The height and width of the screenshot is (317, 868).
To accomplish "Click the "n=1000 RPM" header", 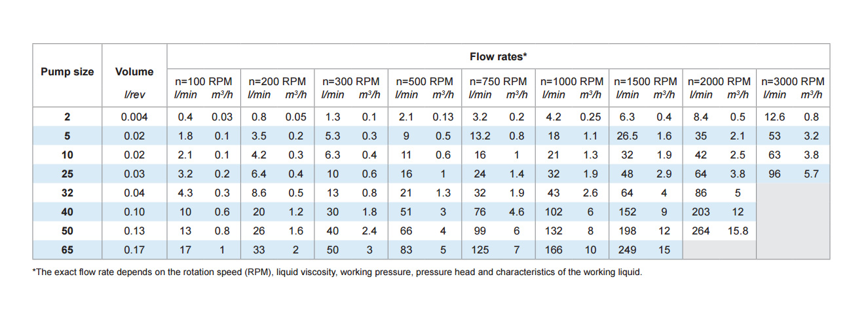I will point(572,82).
